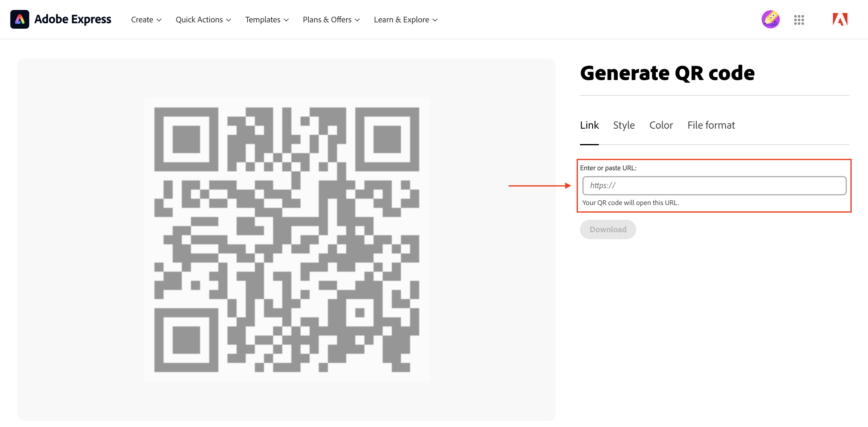
Task: Select the Link tab
Action: [589, 125]
